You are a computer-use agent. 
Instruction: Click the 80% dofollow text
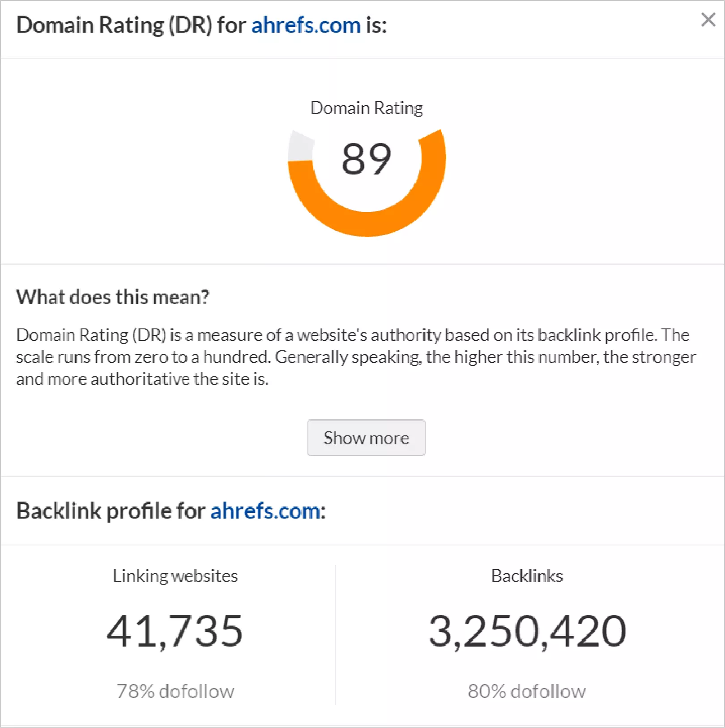(x=527, y=691)
